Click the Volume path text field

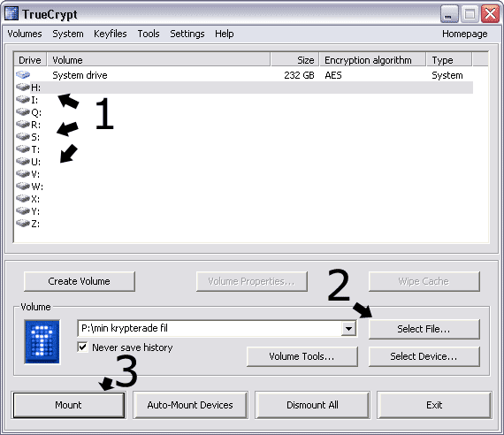coord(210,328)
